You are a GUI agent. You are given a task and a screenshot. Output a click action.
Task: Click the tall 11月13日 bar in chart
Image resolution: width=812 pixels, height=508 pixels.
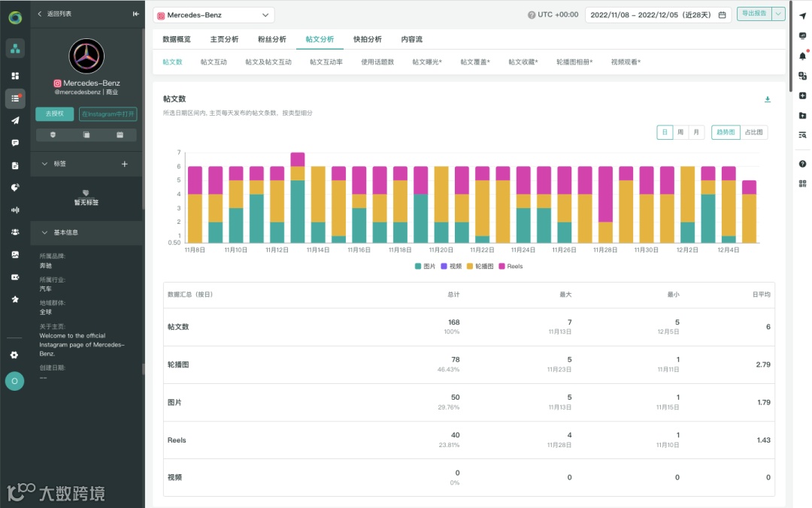298,198
